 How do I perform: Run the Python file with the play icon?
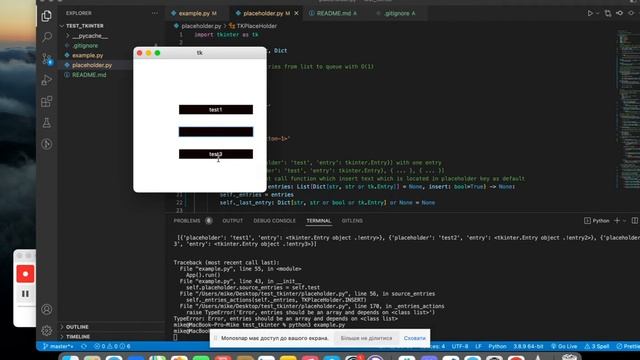(x=590, y=13)
